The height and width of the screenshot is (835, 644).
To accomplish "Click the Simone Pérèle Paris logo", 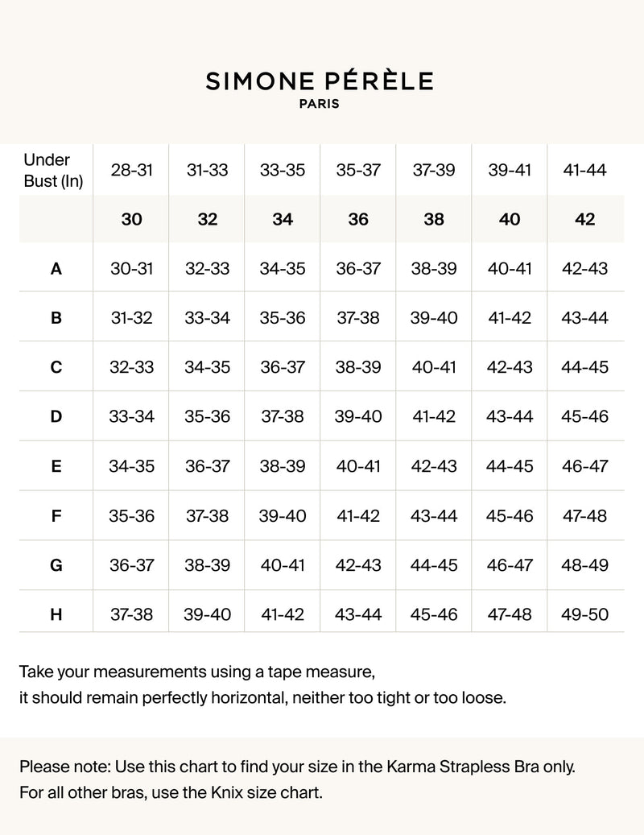I will click(x=320, y=89).
